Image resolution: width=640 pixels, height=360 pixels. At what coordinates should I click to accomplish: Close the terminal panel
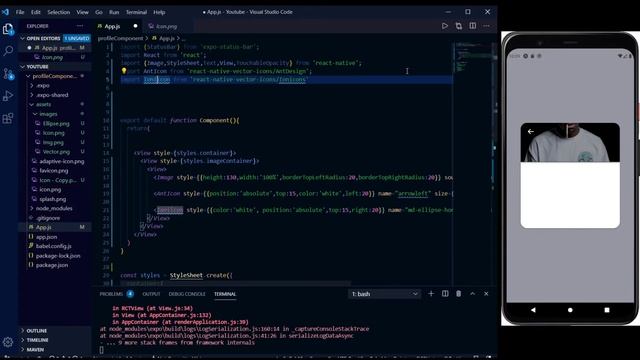486,294
